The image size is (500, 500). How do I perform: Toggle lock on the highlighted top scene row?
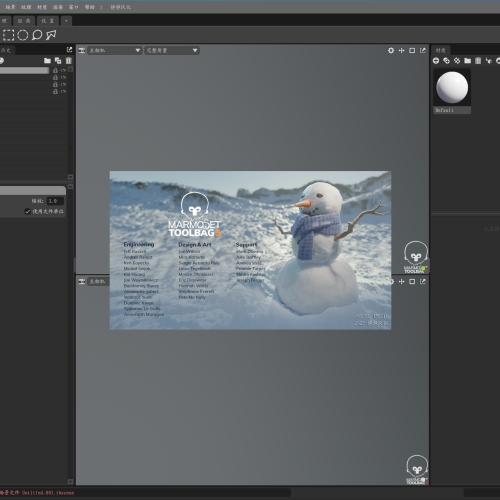coord(55,70)
